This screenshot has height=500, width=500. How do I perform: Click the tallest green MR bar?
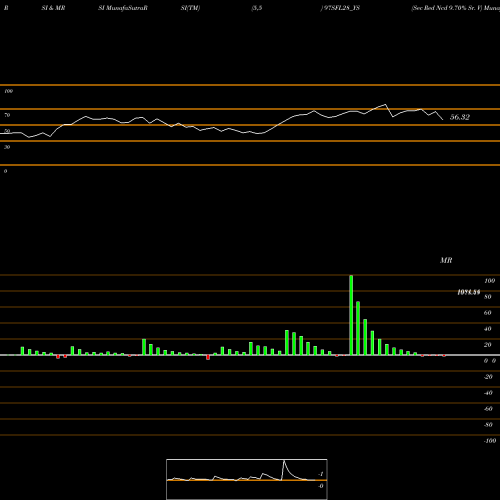click(x=351, y=315)
